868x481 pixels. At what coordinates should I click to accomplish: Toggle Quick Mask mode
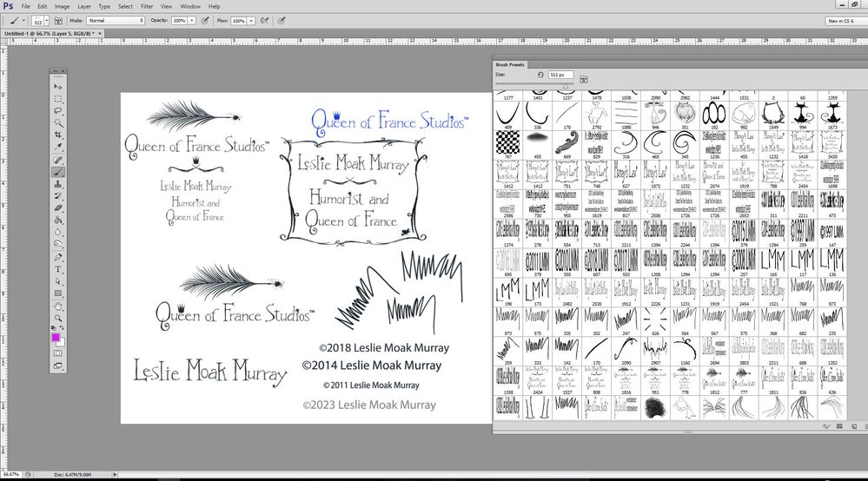(x=57, y=353)
